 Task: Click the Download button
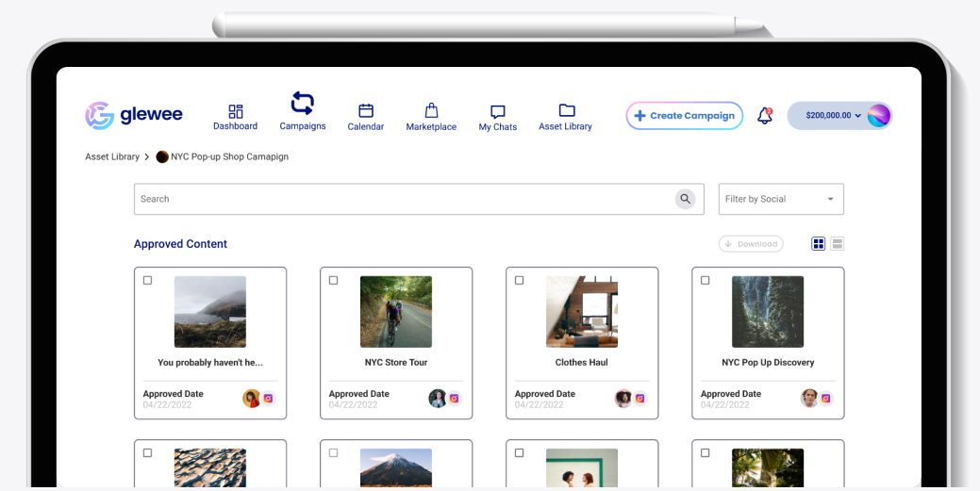point(751,244)
